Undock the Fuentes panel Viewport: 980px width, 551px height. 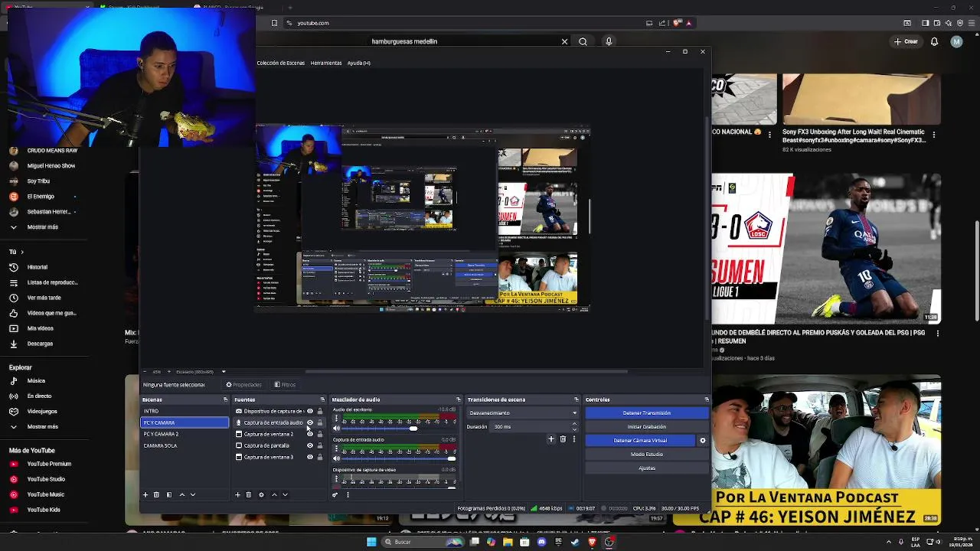(322, 399)
